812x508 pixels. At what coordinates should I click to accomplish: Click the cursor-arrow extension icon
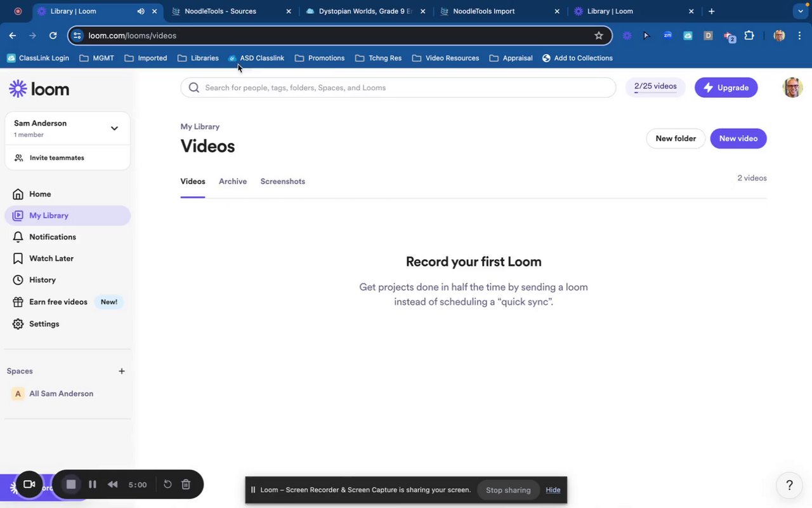(647, 36)
